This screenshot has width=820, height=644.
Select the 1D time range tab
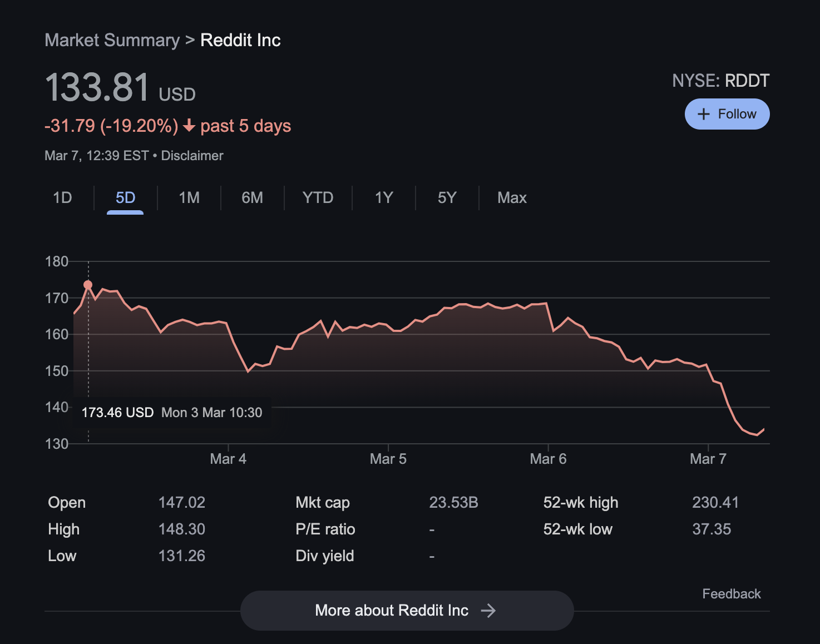[62, 198]
